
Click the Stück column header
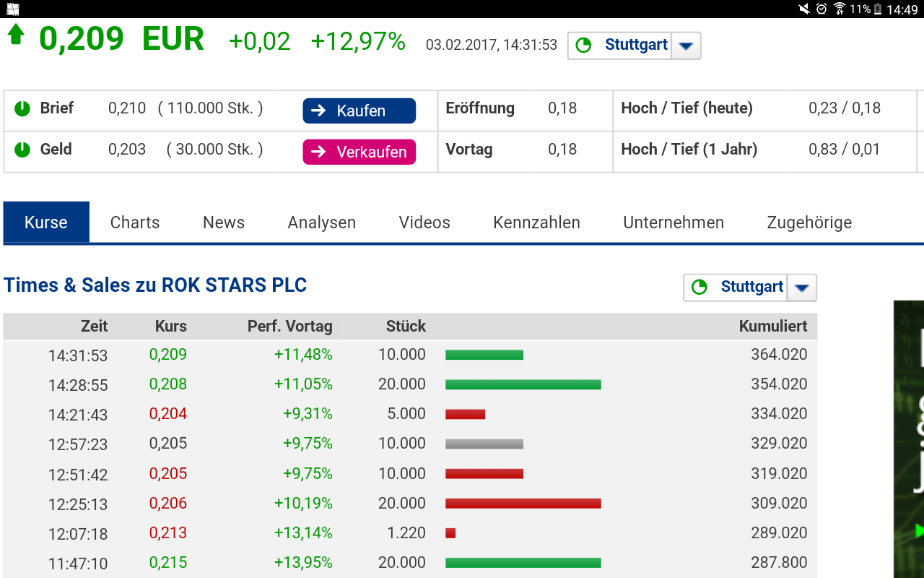point(406,327)
